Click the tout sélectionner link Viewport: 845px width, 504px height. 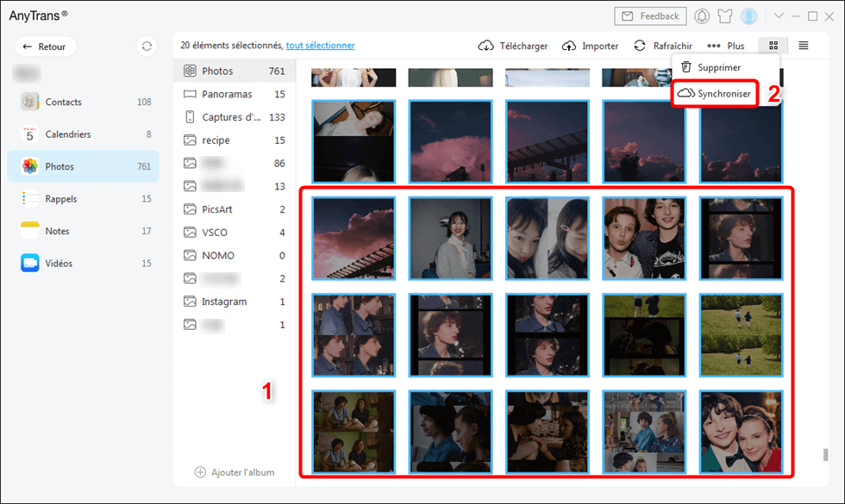click(x=320, y=45)
